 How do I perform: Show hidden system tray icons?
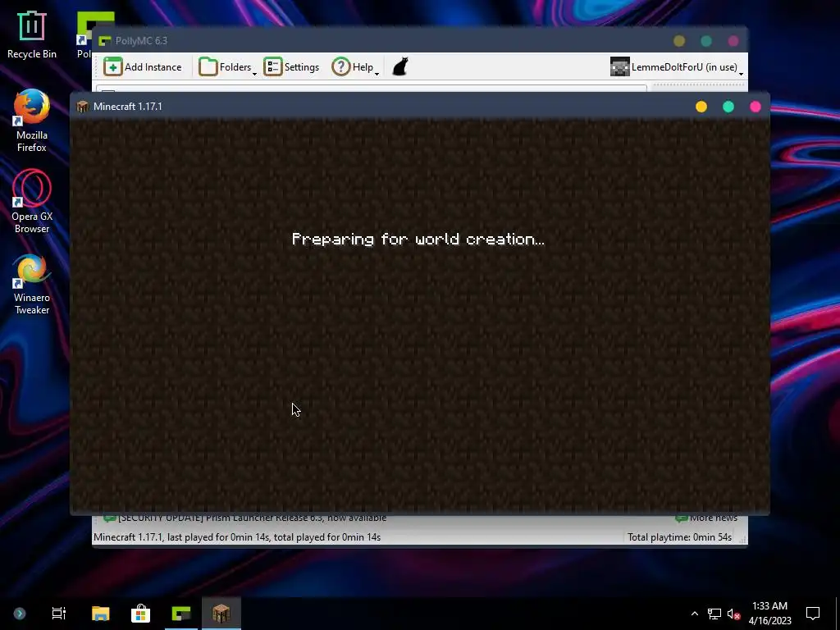click(x=694, y=614)
